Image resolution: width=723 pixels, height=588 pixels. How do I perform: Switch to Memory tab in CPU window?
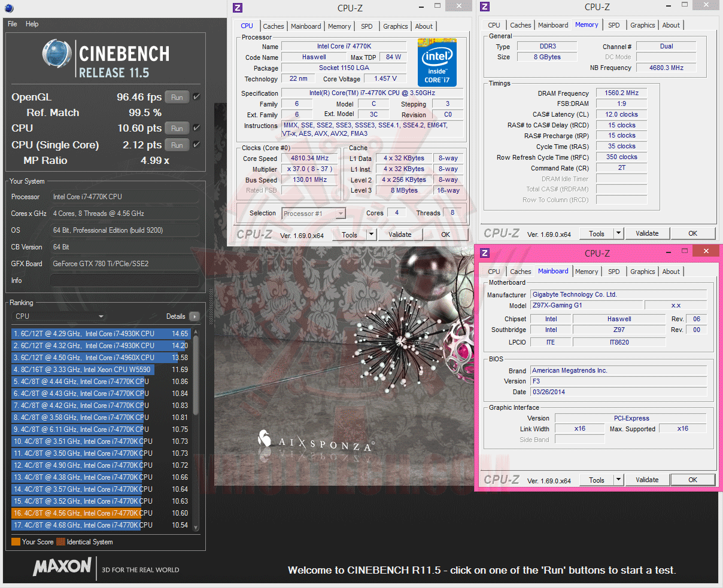[x=339, y=26]
